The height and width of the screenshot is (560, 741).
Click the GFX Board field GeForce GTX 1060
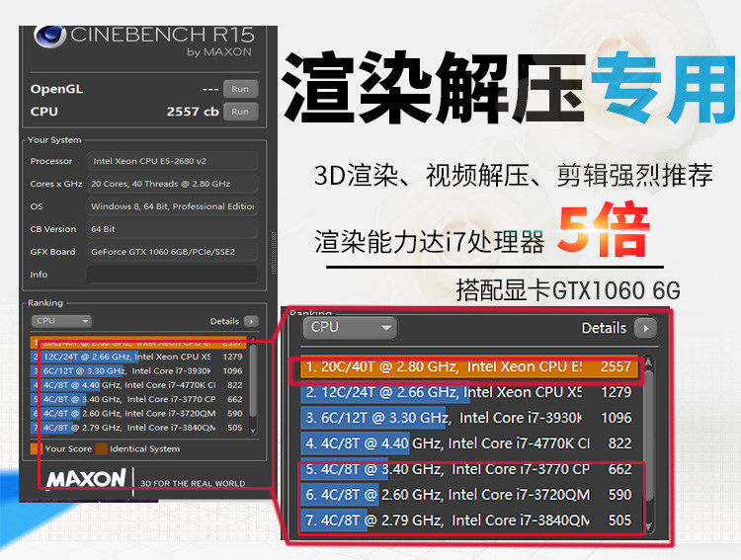[x=173, y=252]
